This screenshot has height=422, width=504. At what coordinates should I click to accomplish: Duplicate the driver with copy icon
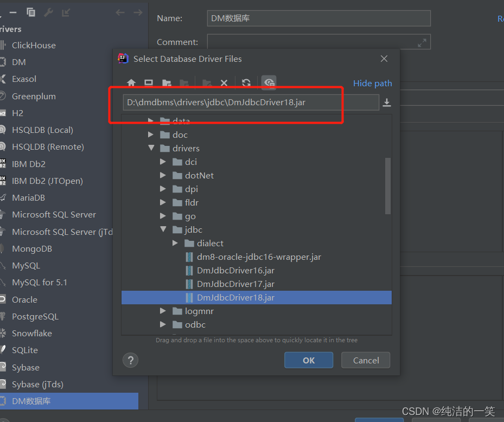click(x=31, y=12)
